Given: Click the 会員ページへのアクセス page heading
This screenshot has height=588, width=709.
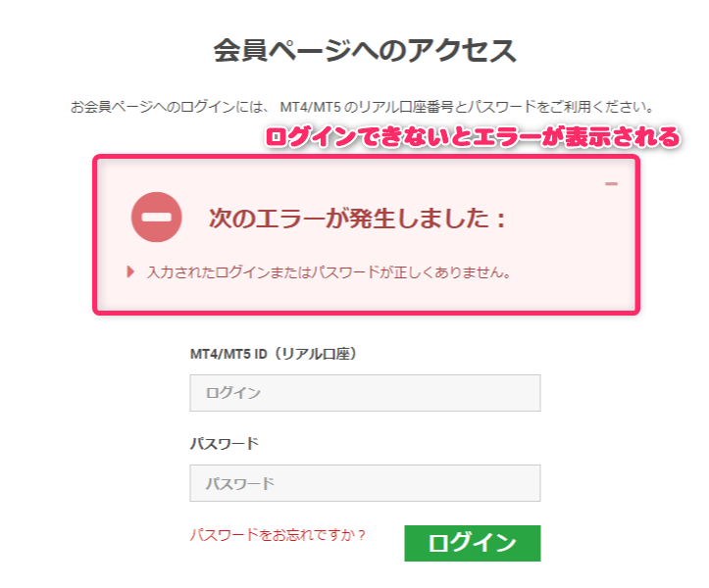Looking at the screenshot, I should [365, 51].
